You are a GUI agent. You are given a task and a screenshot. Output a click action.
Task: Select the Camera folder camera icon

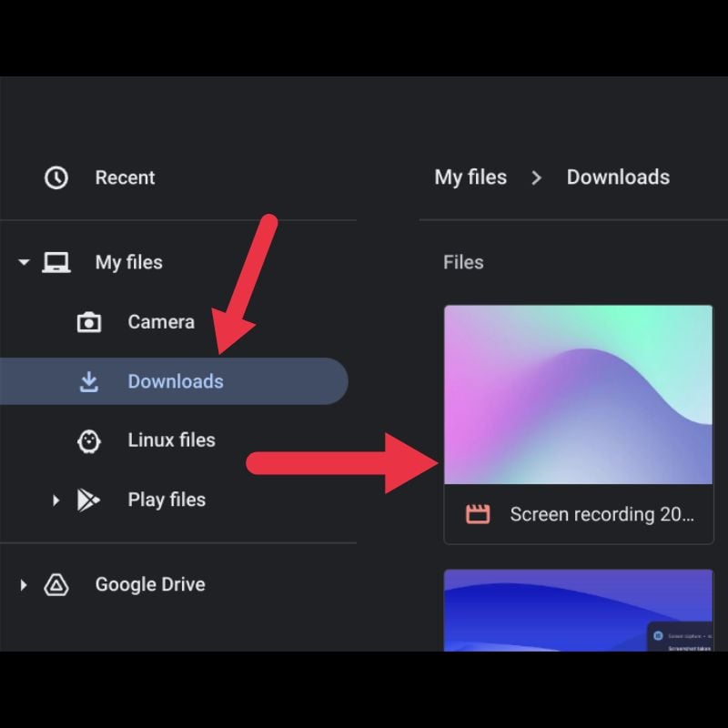pyautogui.click(x=88, y=322)
